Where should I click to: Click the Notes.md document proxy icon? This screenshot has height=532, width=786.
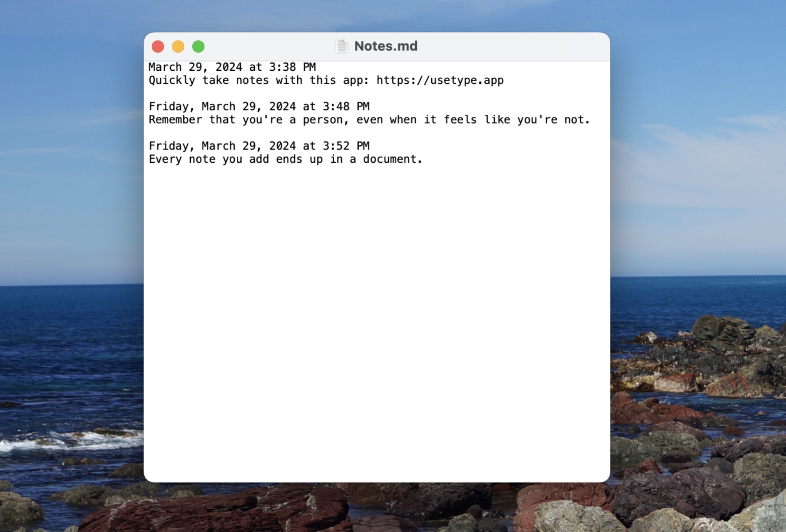(342, 46)
